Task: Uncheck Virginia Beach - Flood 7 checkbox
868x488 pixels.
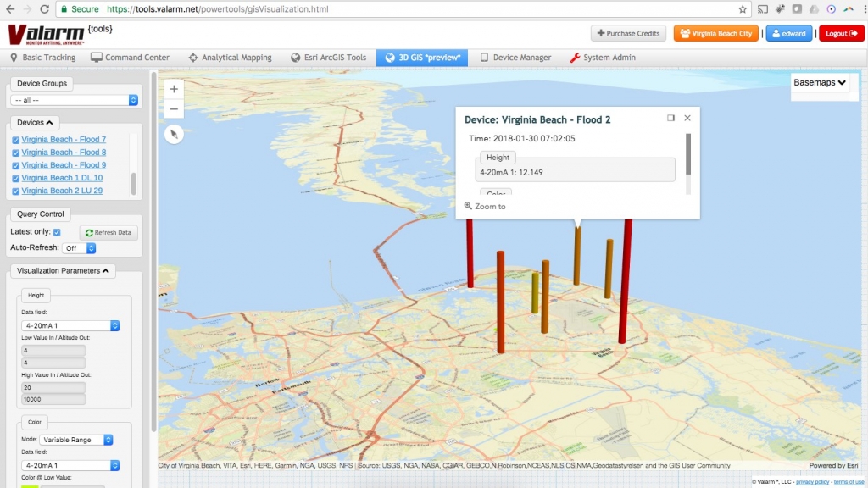Action: coord(15,140)
